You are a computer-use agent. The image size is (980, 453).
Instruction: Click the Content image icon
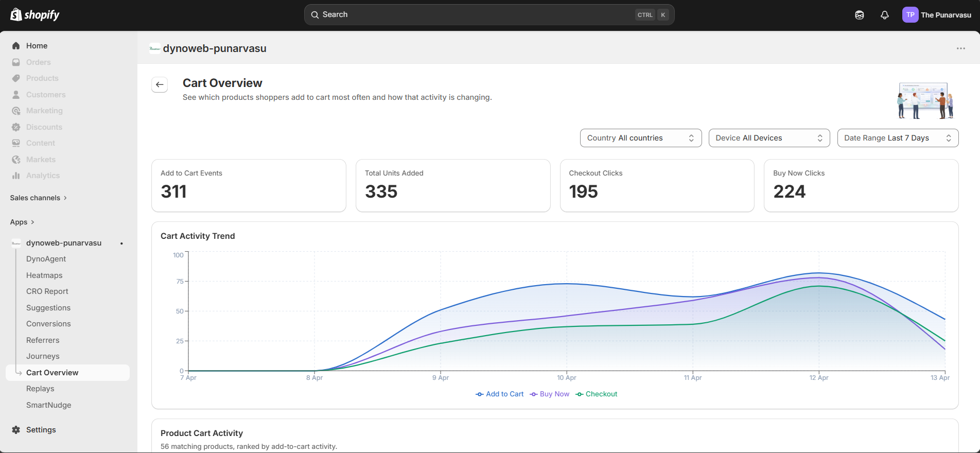16,143
